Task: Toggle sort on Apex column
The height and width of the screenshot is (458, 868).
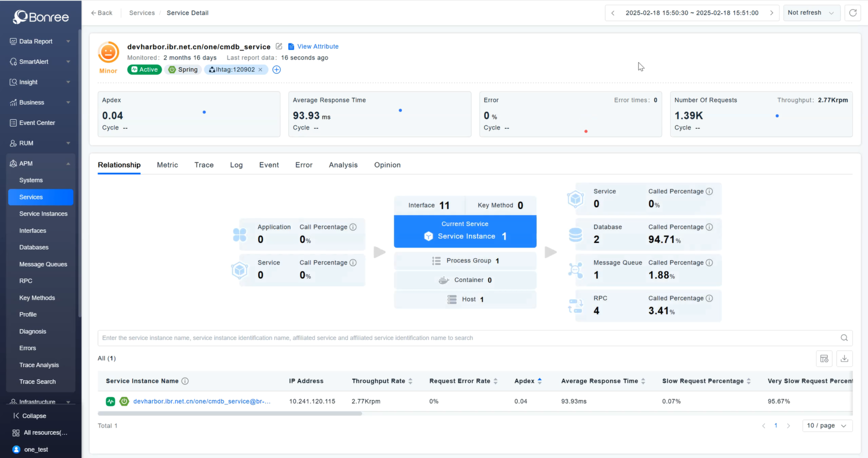Action: coord(539,381)
